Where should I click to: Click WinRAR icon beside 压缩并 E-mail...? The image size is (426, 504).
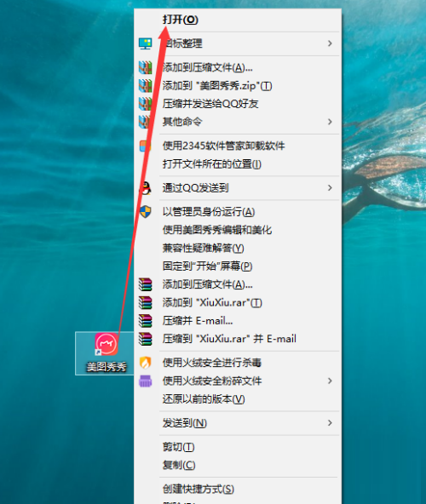[145, 321]
